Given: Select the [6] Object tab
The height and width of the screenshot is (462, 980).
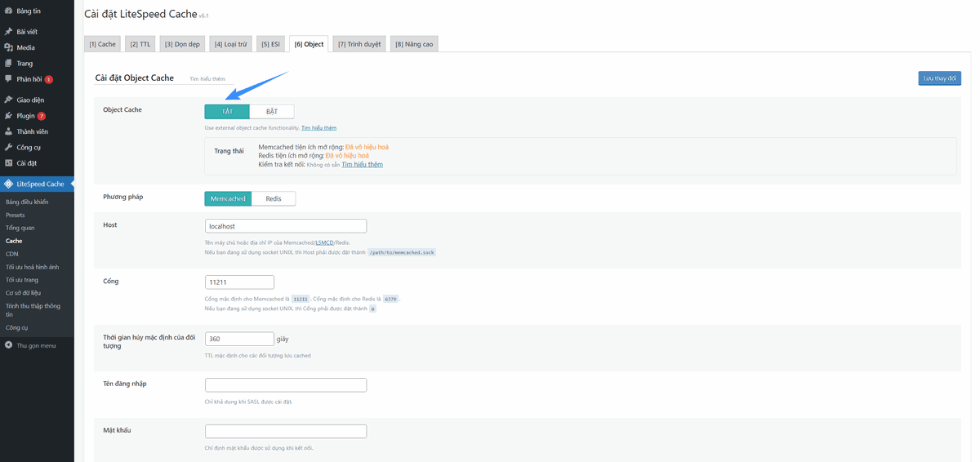Looking at the screenshot, I should coord(309,44).
